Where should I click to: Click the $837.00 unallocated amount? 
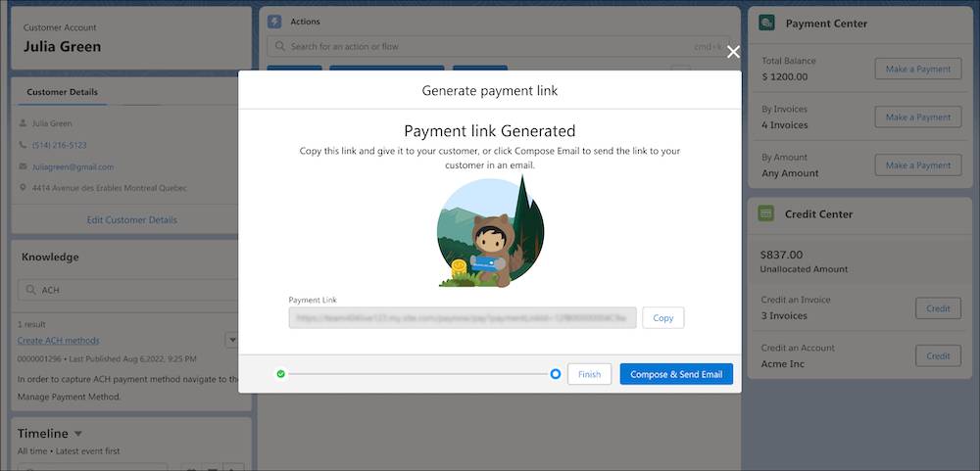[782, 255]
